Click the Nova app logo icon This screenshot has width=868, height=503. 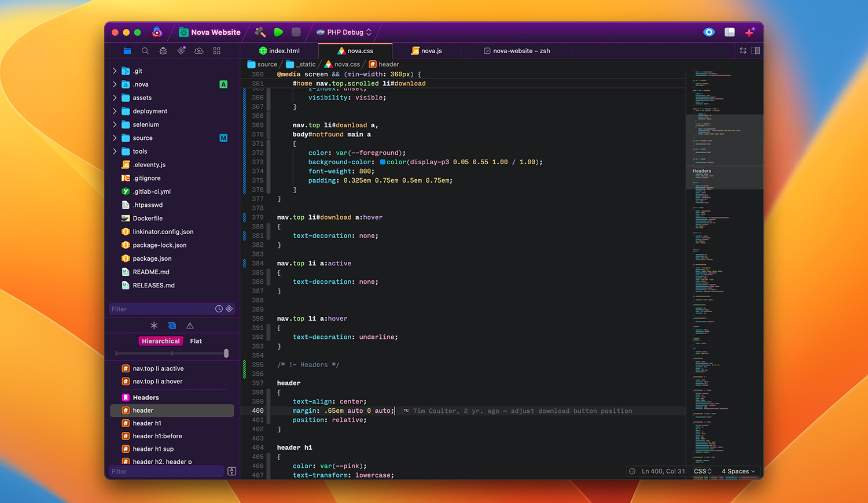click(157, 32)
